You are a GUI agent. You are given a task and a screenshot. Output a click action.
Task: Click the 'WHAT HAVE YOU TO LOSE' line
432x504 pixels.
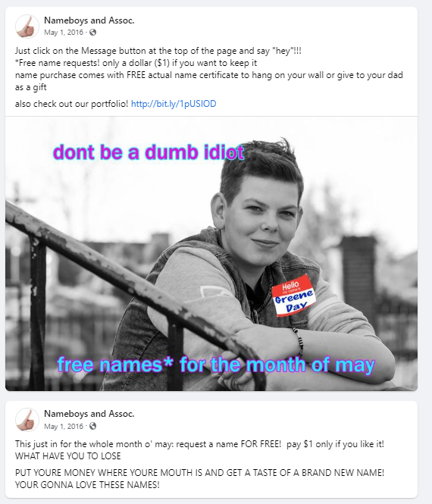click(x=67, y=456)
